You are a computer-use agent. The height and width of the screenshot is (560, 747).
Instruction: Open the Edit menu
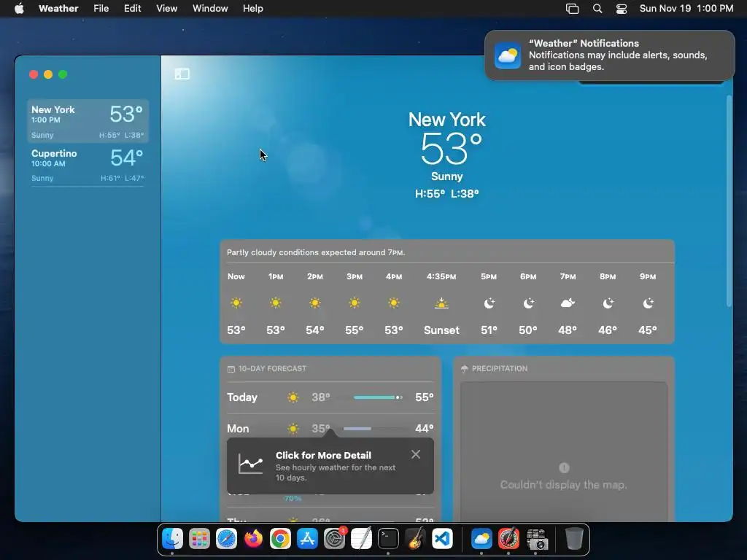point(132,9)
